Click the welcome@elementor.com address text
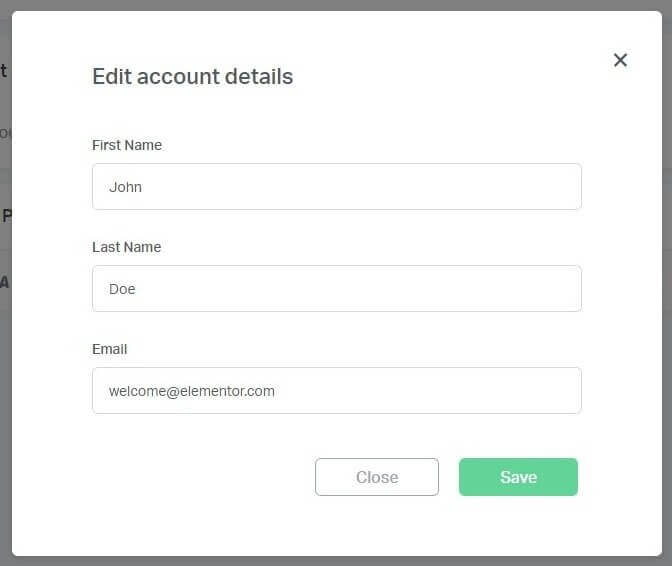 pyautogui.click(x=192, y=391)
